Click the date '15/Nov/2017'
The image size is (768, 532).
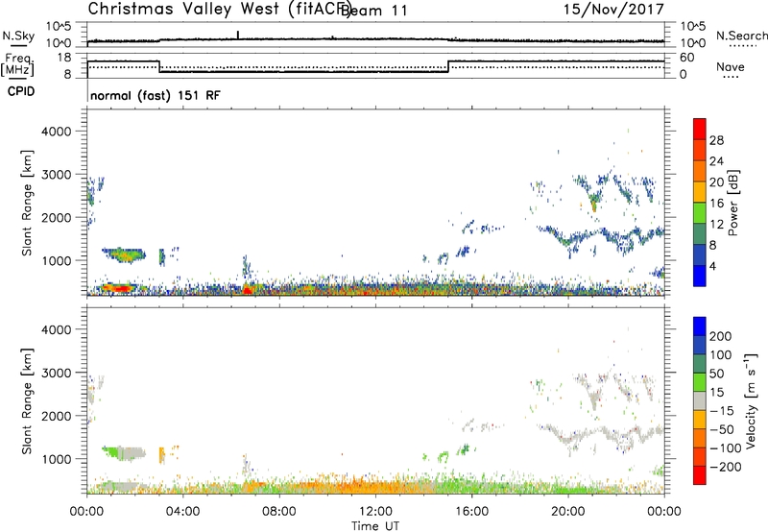click(613, 9)
